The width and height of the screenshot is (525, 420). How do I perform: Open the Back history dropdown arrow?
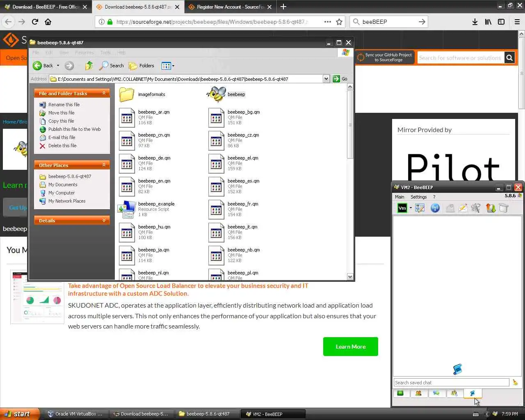58,66
